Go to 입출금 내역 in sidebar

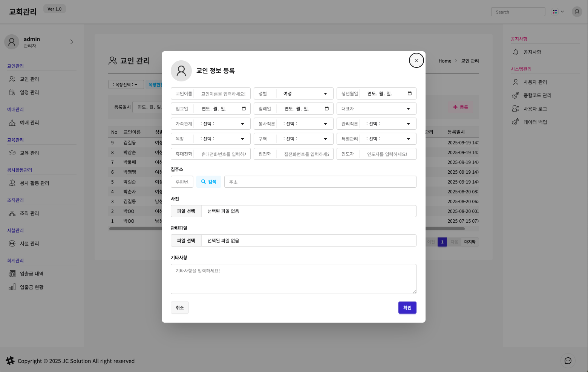(32, 274)
